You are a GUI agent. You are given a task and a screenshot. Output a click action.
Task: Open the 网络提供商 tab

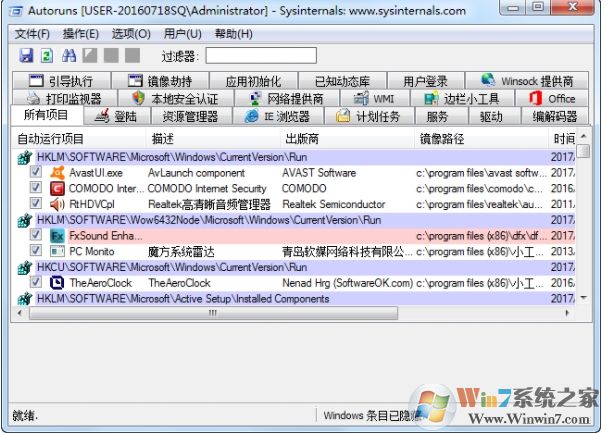click(287, 98)
